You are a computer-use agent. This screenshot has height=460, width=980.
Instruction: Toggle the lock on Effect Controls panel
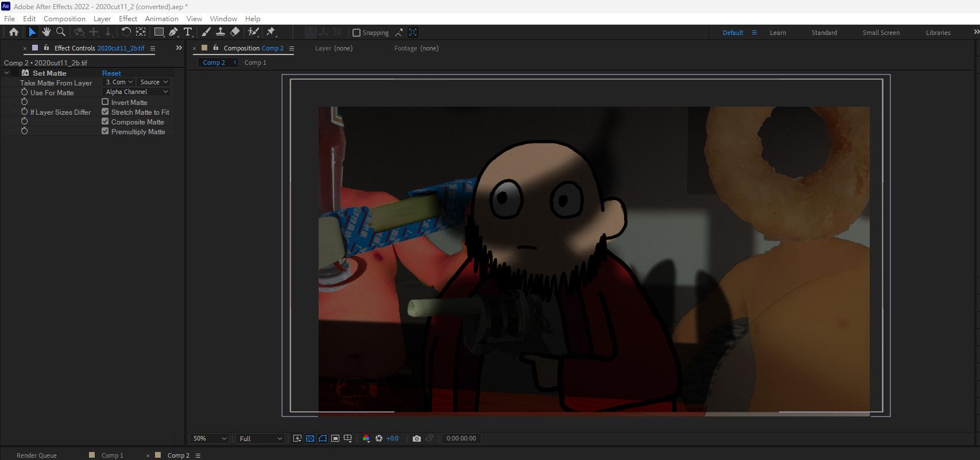[x=46, y=48]
